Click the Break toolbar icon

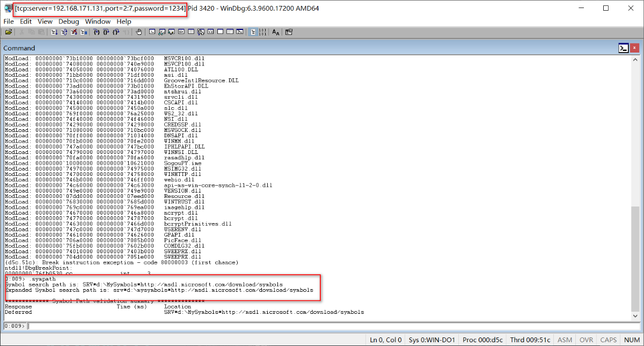pyautogui.click(x=83, y=32)
